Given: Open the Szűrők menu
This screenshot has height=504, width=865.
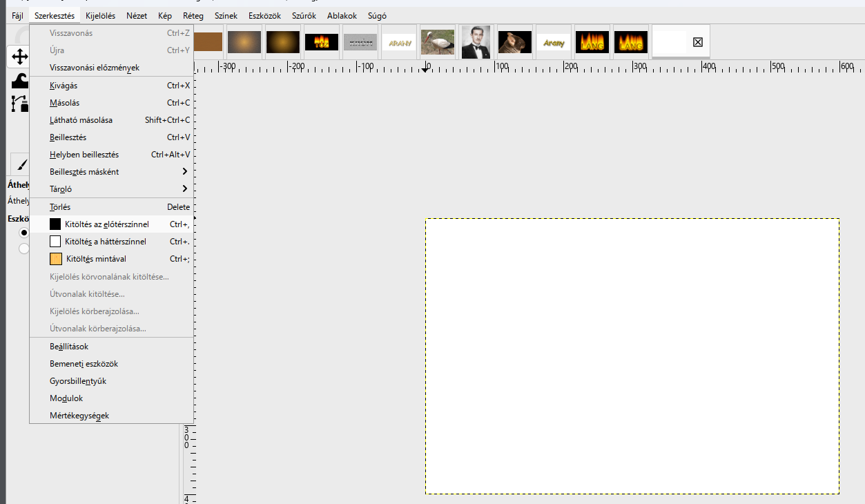Looking at the screenshot, I should pyautogui.click(x=304, y=16).
